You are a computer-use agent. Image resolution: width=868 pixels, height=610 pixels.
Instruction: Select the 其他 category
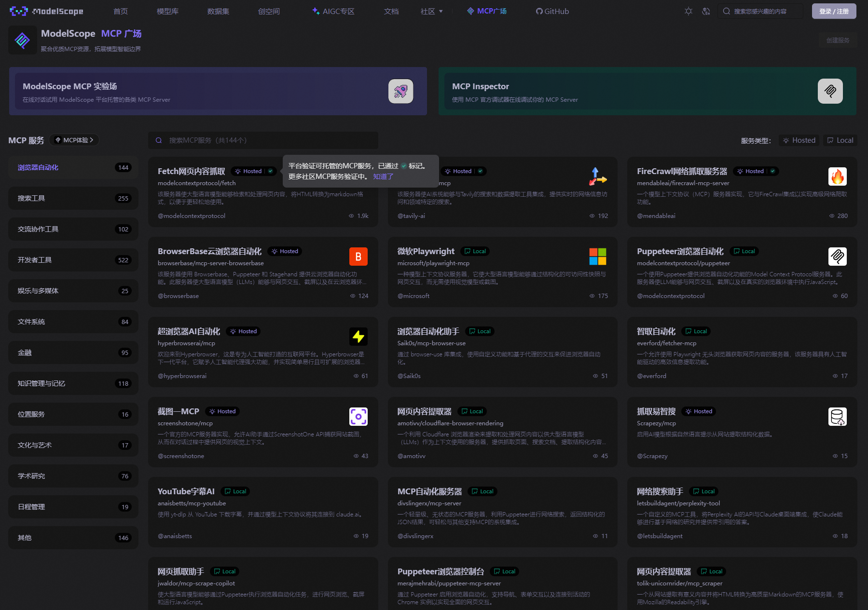click(73, 538)
